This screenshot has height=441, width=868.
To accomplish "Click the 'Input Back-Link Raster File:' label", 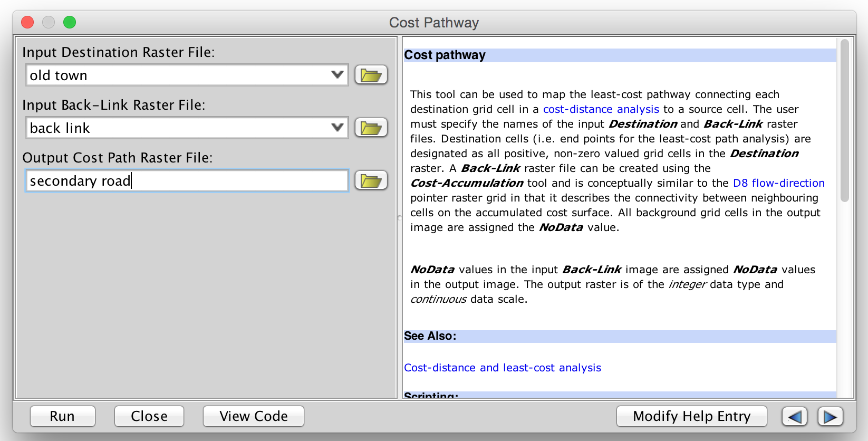I will tap(114, 105).
